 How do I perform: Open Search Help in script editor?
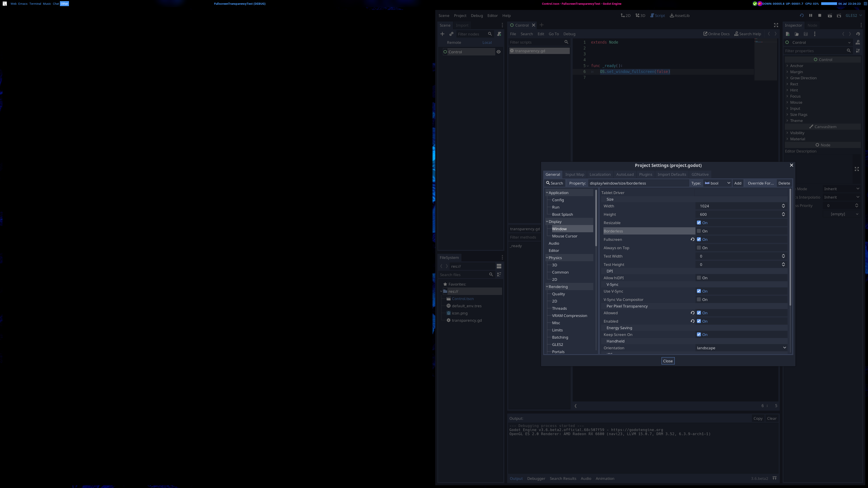(x=748, y=34)
